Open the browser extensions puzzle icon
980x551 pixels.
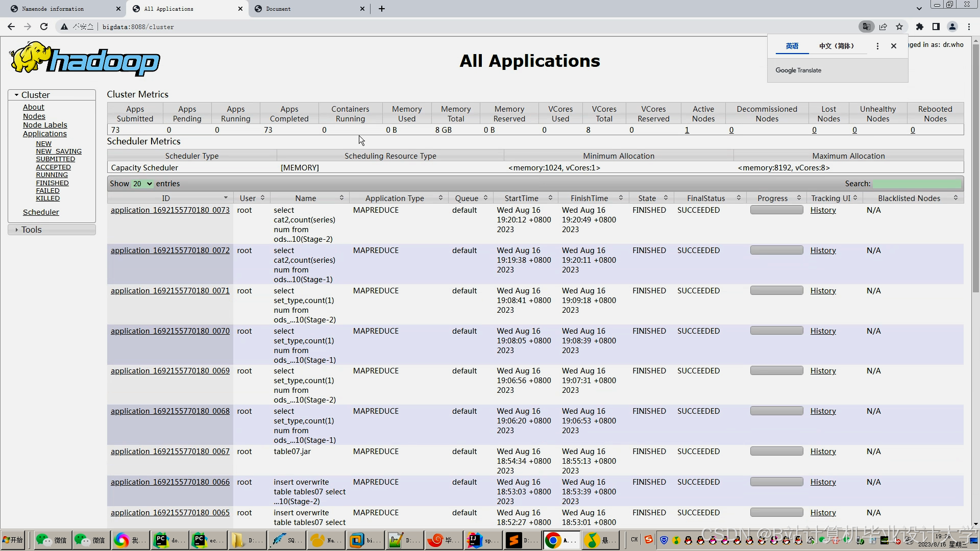919,27
